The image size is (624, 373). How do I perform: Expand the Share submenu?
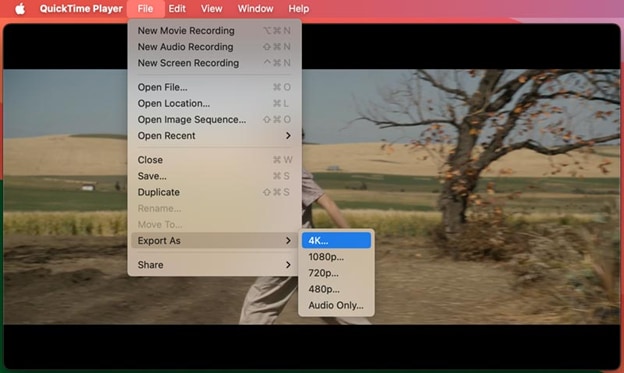pyautogui.click(x=214, y=265)
